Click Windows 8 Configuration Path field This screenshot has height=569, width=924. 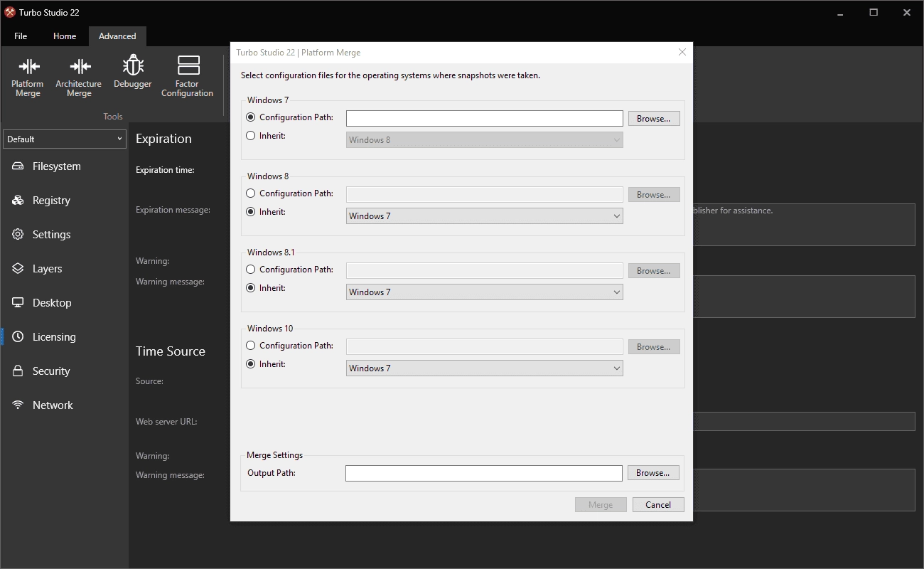pyautogui.click(x=485, y=195)
